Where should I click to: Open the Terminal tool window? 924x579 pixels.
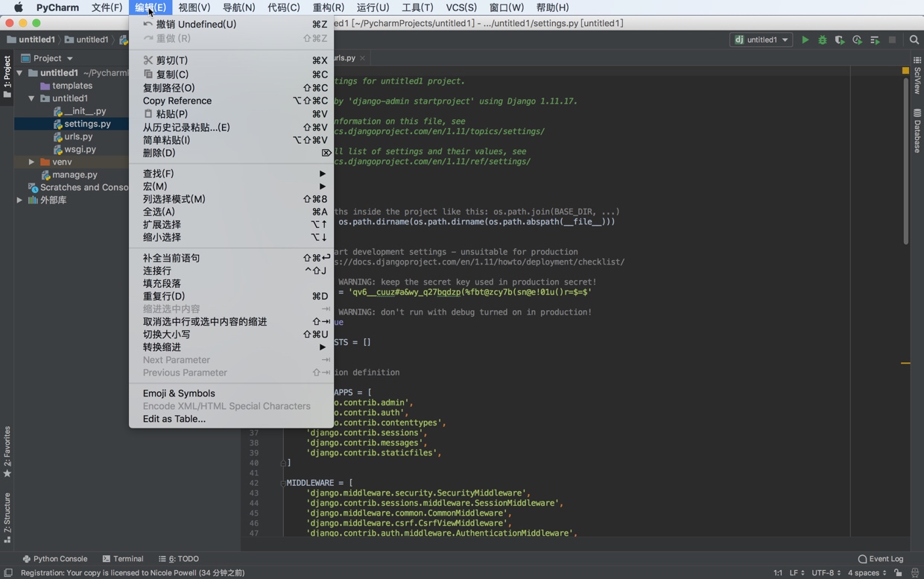(x=123, y=559)
